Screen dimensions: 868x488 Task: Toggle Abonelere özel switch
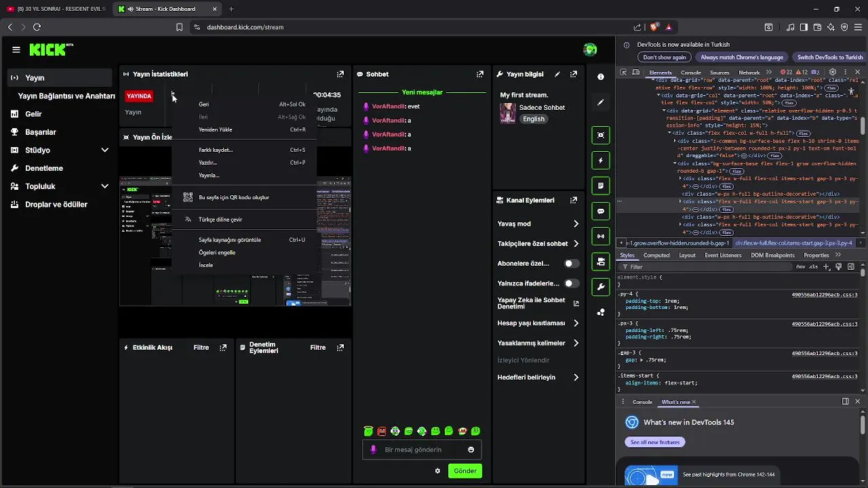(572, 263)
